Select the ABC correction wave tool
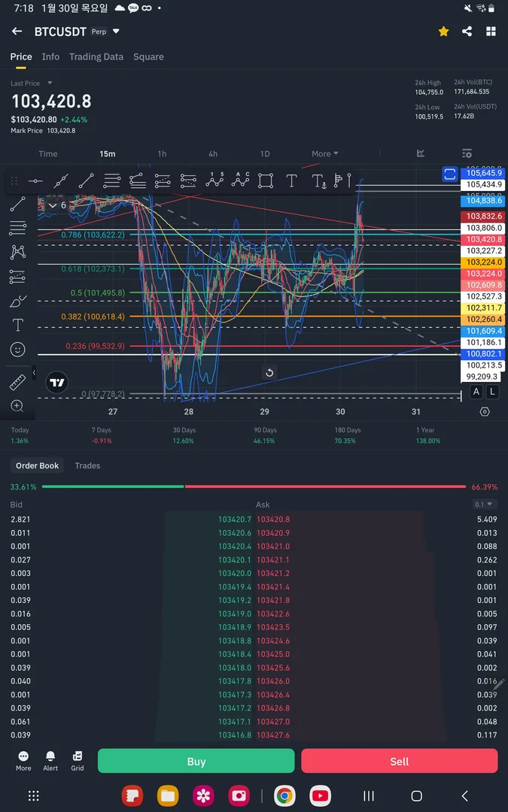This screenshot has width=508, height=812. pyautogui.click(x=240, y=180)
